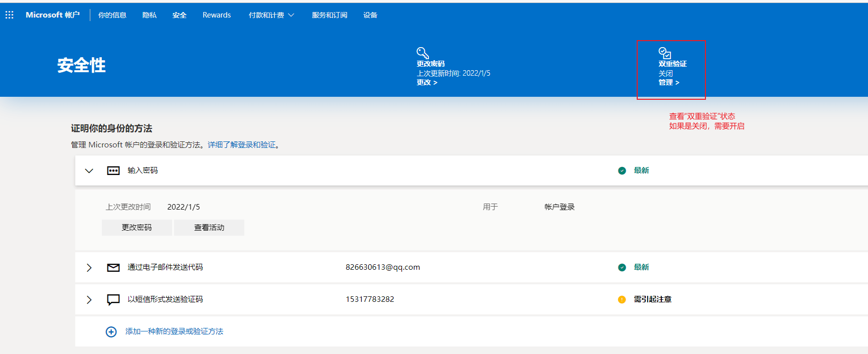Open the 你的信息 tab
Viewport: 868px width, 354px height.
[112, 15]
